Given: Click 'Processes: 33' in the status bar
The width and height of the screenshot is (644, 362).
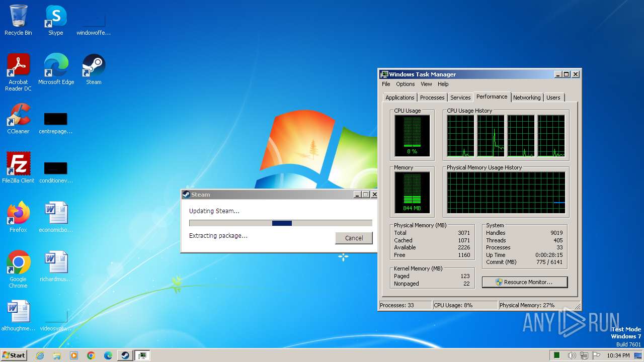Looking at the screenshot, I should 405,305.
